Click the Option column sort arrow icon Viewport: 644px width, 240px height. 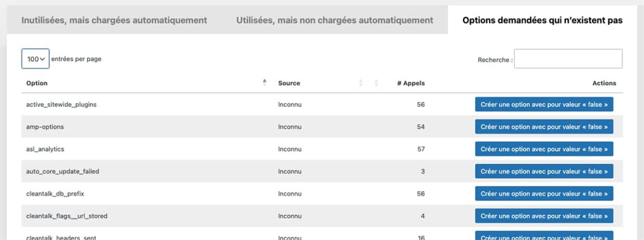point(265,82)
